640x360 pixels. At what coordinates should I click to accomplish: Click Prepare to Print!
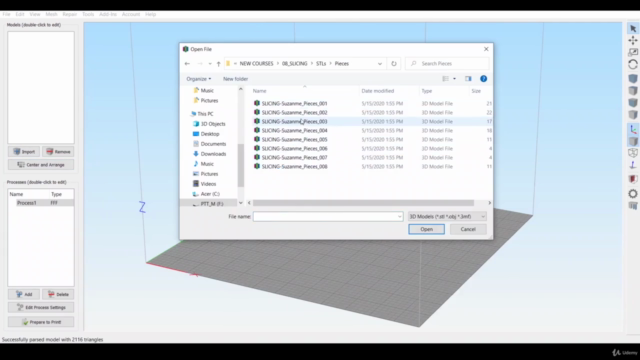(x=41, y=322)
